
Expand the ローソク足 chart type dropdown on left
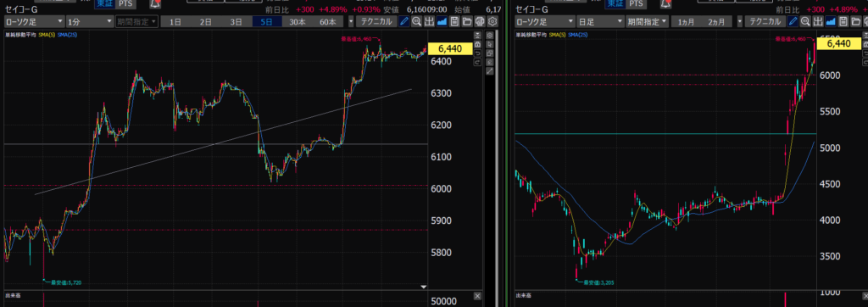[34, 21]
